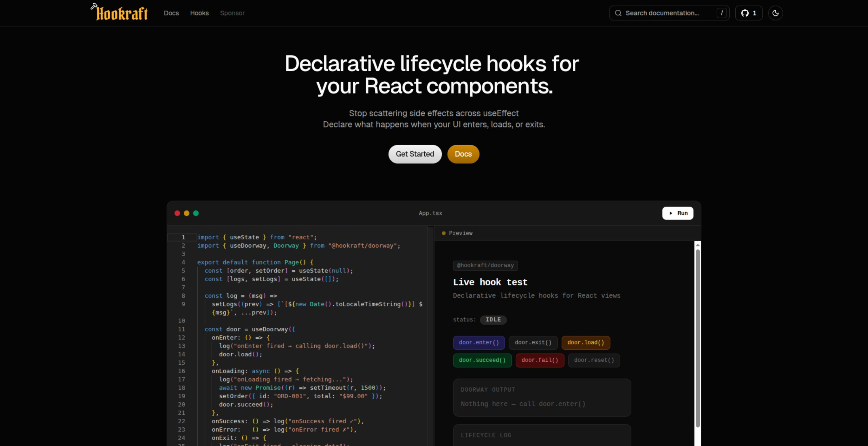
Task: Click the slash shortcut key badge
Action: click(x=721, y=13)
